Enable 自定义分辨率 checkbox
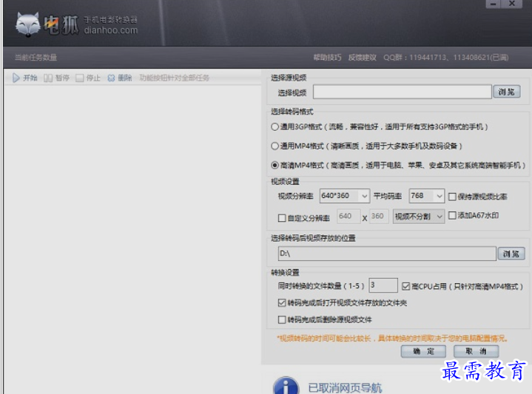Viewport: 532px width, 394px height. pyautogui.click(x=282, y=217)
